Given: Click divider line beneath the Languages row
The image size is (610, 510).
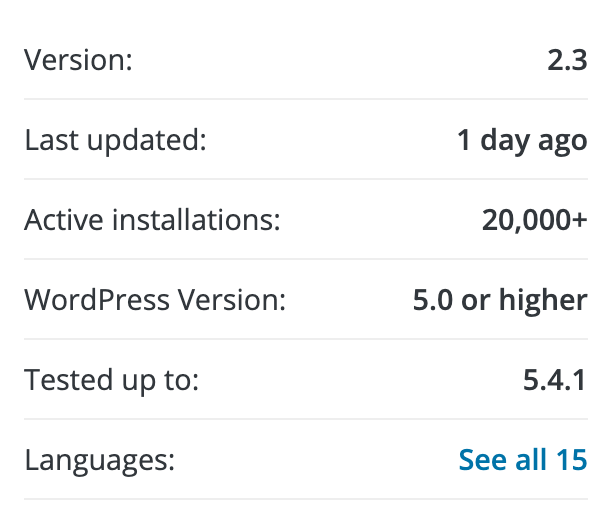Looking at the screenshot, I should coord(305,499).
